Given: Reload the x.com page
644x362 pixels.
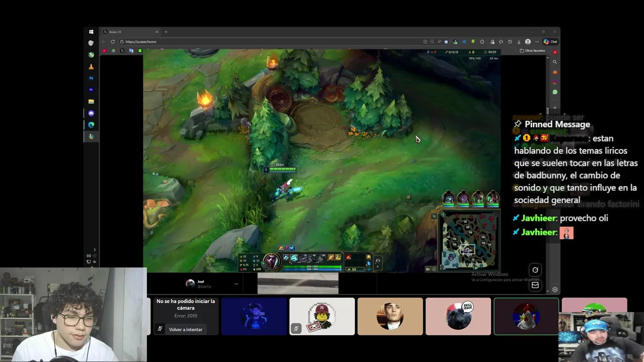Looking at the screenshot, I should [x=113, y=42].
